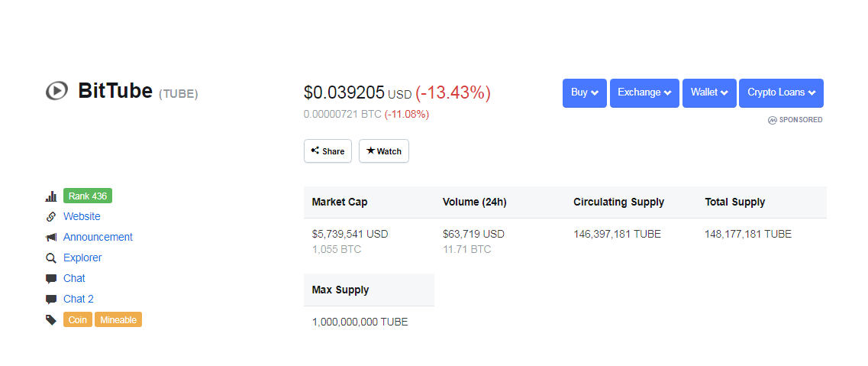Open the Buy dropdown

(x=585, y=92)
